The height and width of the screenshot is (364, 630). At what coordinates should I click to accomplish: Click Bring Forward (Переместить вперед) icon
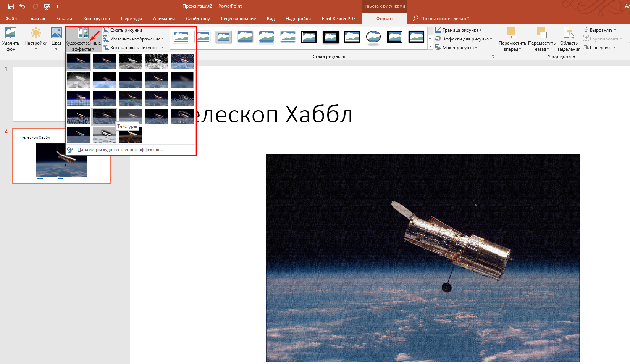click(512, 34)
